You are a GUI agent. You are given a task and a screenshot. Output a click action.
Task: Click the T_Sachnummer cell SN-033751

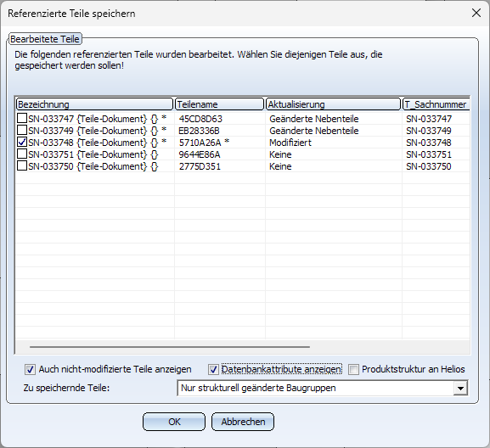pyautogui.click(x=429, y=154)
